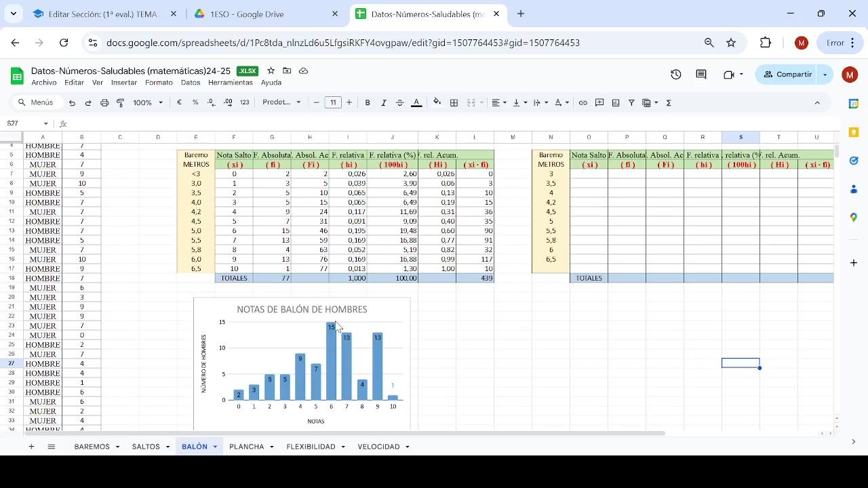
Task: Click the borders icon in toolbar
Action: pos(454,103)
